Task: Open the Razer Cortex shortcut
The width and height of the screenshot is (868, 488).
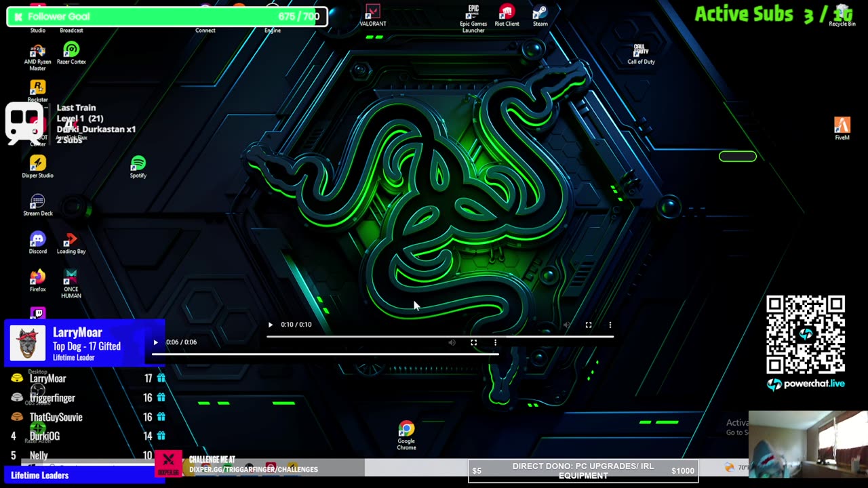Action: click(71, 54)
